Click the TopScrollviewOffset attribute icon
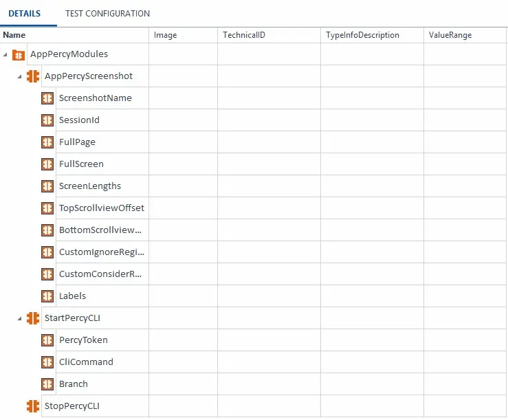The height and width of the screenshot is (420, 508). pos(47,208)
